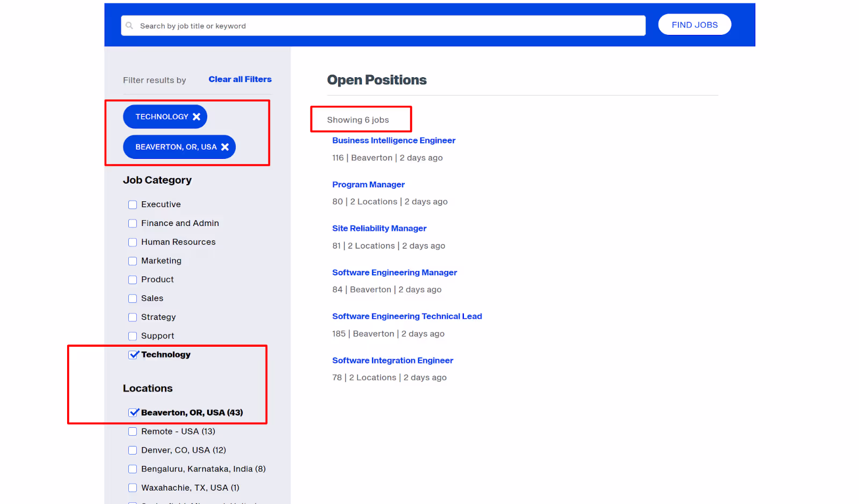Uncheck the Technology category checkbox

pyautogui.click(x=133, y=354)
